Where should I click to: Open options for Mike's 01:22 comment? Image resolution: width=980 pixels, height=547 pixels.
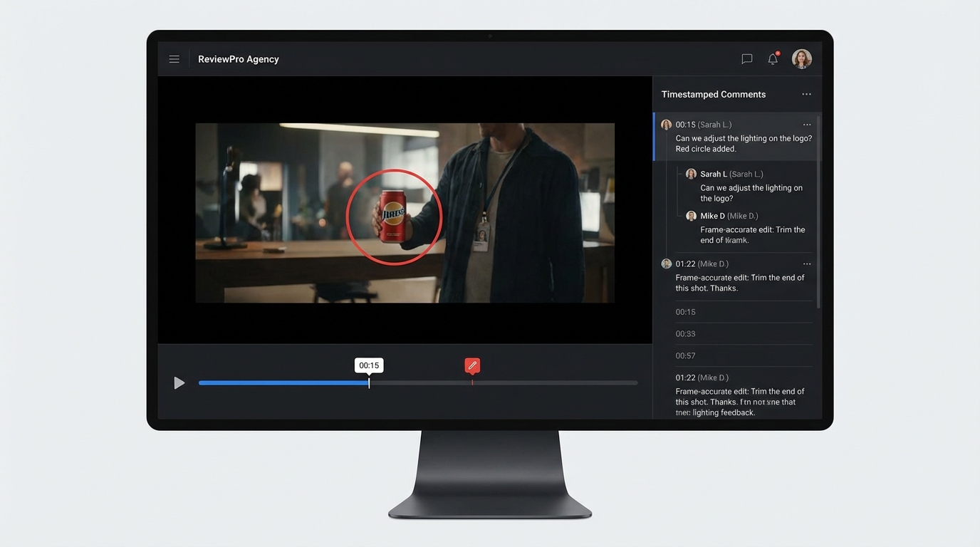[806, 264]
